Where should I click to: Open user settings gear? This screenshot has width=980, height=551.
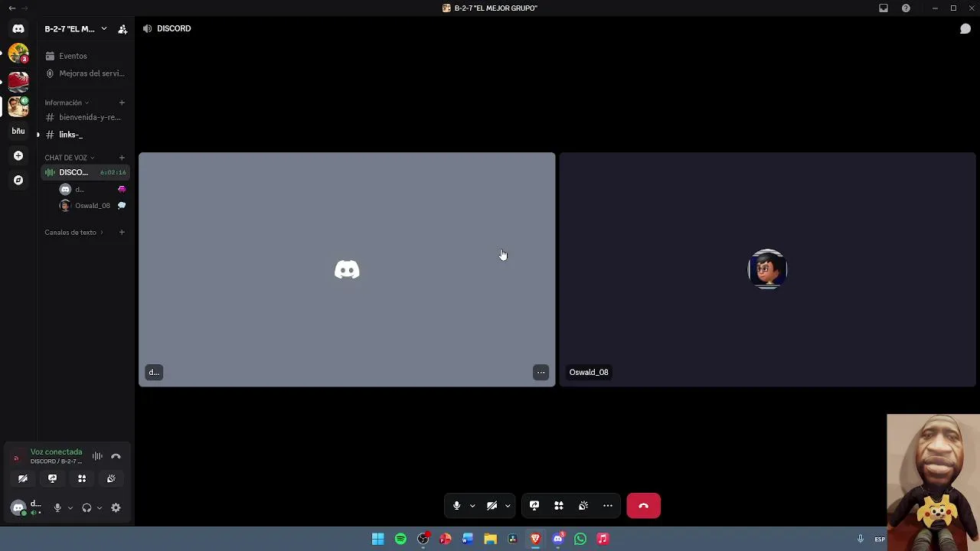click(116, 507)
